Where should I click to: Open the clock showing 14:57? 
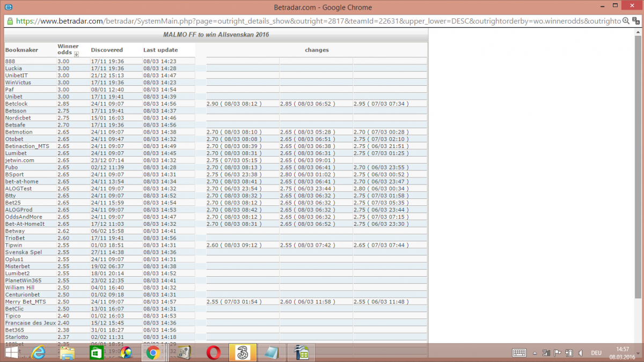[x=623, y=349]
